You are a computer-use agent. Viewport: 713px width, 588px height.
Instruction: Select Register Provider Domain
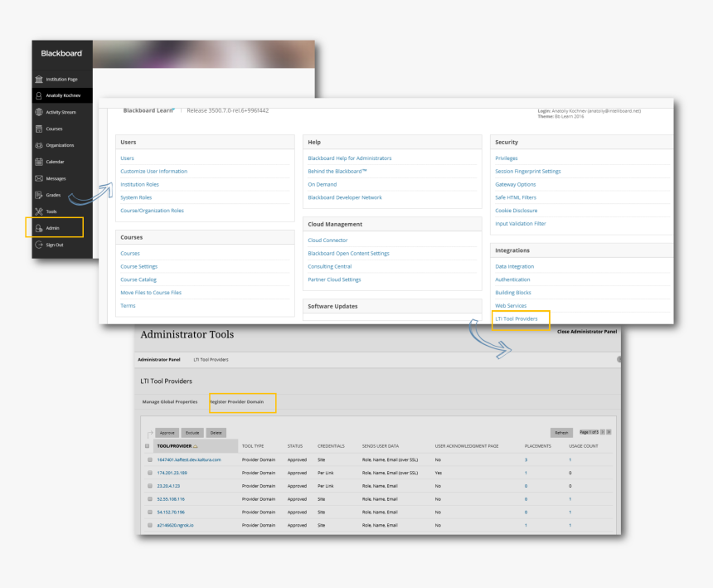236,401
